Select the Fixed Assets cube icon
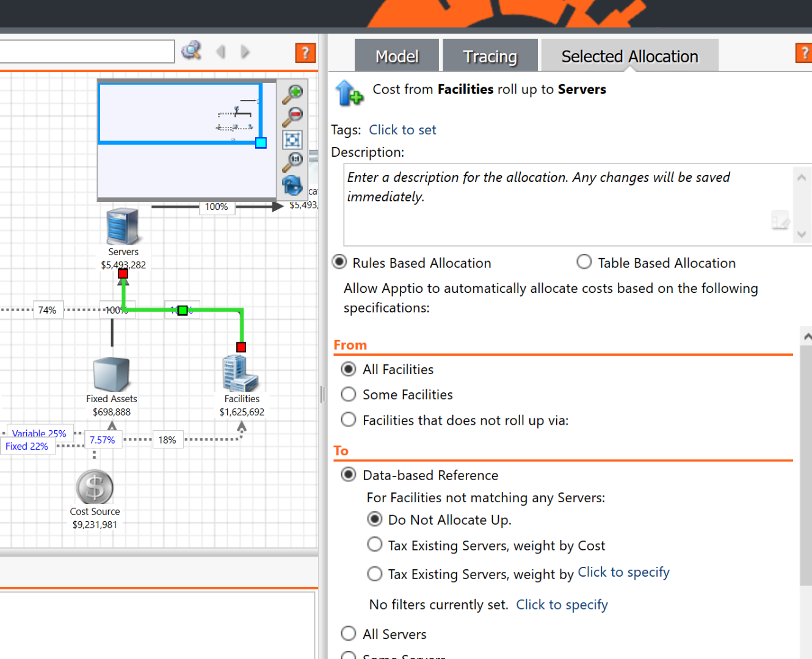 coord(112,374)
